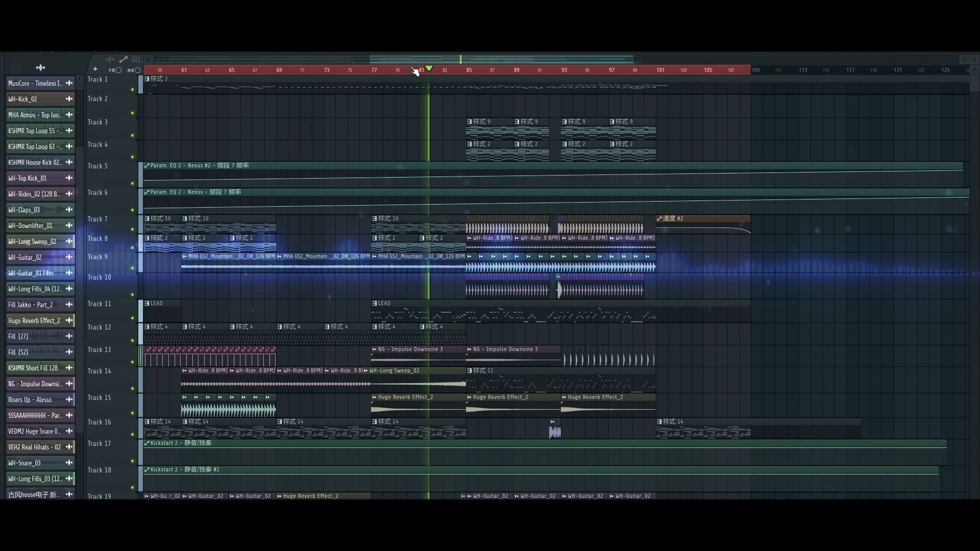The height and width of the screenshot is (551, 980).
Task: Select the Track 16 header label
Action: 99,422
